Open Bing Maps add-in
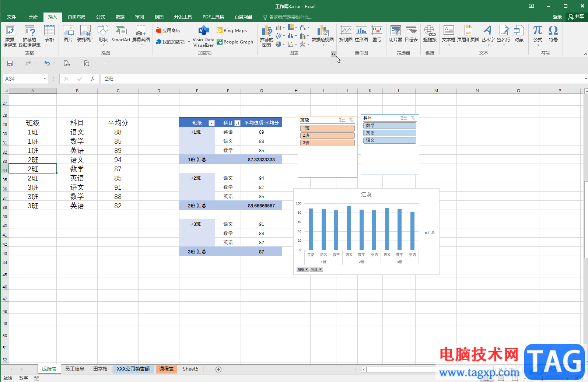This screenshot has height=382, width=588. pyautogui.click(x=232, y=31)
